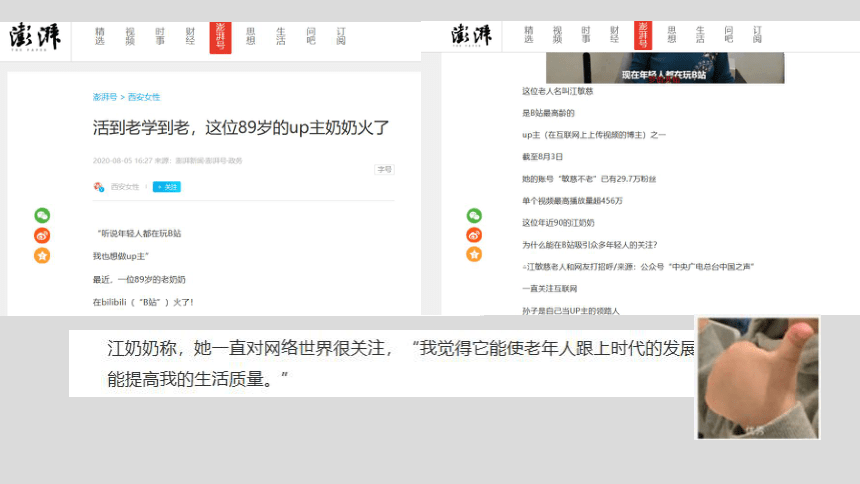Click the 字号 font size button
This screenshot has height=484, width=860.
(x=384, y=170)
